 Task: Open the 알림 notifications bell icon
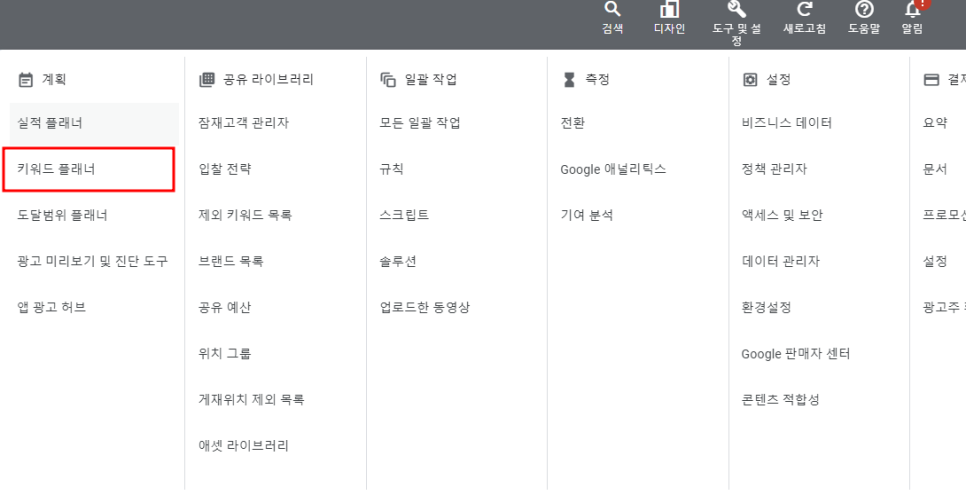[x=912, y=10]
